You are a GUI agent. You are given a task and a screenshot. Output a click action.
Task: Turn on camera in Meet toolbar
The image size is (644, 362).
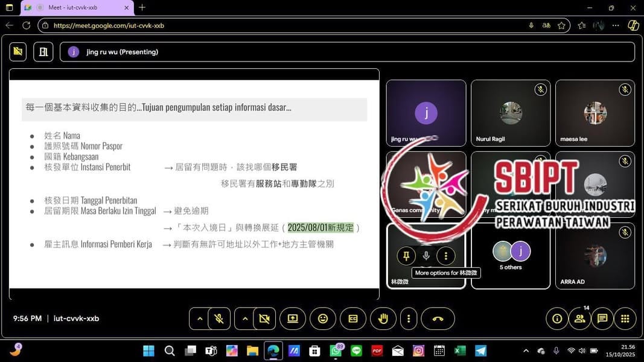point(264,319)
